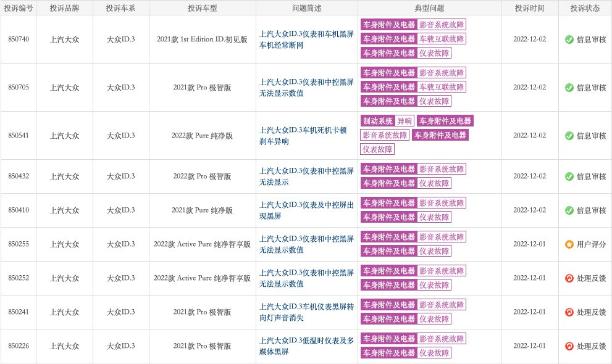Image resolution: width=612 pixels, height=364 pixels.
Task: Click '车载互联故障' tag in row 850705
Action: click(442, 87)
